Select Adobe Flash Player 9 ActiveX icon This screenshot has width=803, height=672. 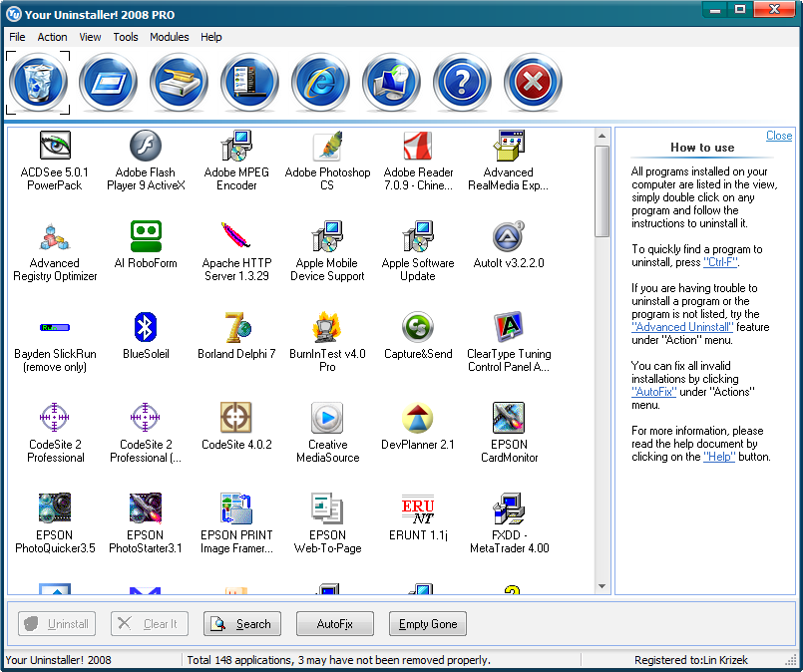click(146, 146)
